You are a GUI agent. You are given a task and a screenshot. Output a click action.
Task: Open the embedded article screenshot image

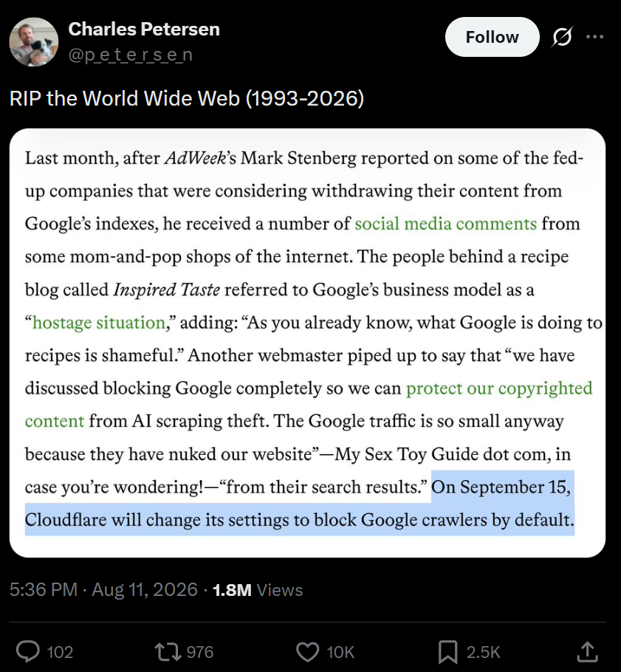pyautogui.click(x=307, y=343)
